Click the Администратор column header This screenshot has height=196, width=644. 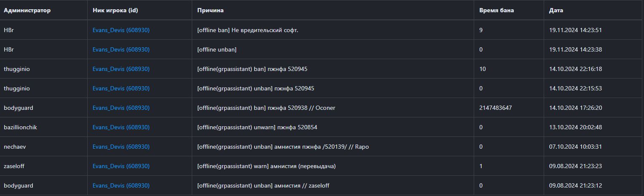click(27, 10)
